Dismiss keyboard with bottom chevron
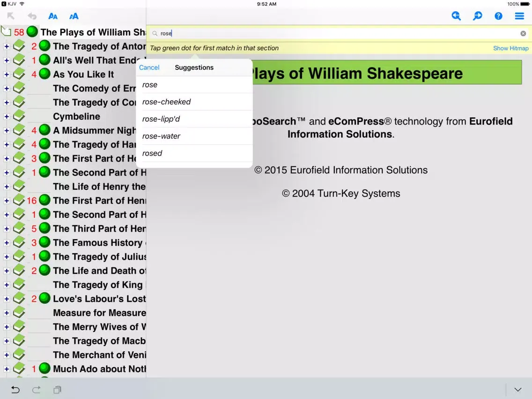 [x=518, y=390]
